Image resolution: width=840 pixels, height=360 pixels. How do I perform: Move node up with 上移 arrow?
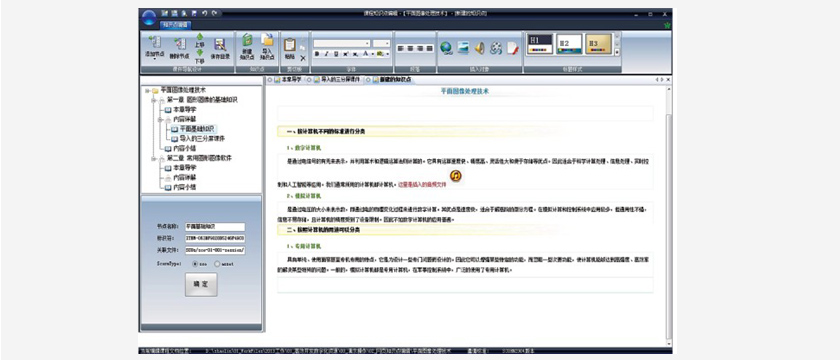[x=199, y=38]
